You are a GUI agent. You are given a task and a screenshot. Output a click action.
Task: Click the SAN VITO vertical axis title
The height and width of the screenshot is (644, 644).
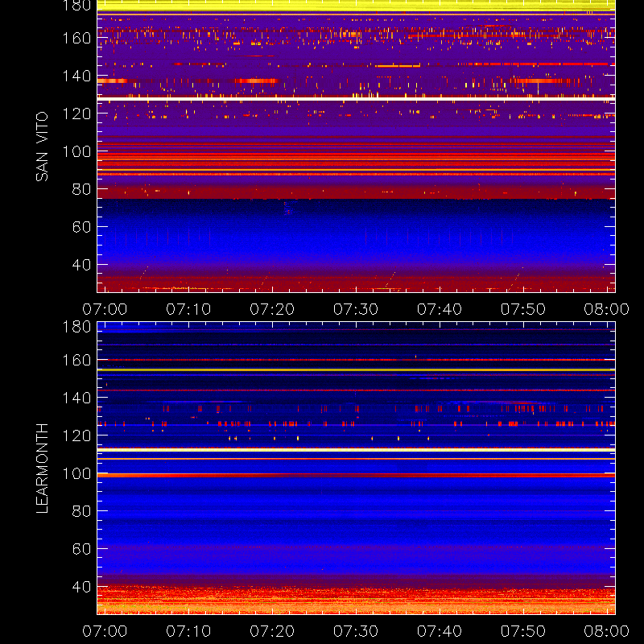42,147
